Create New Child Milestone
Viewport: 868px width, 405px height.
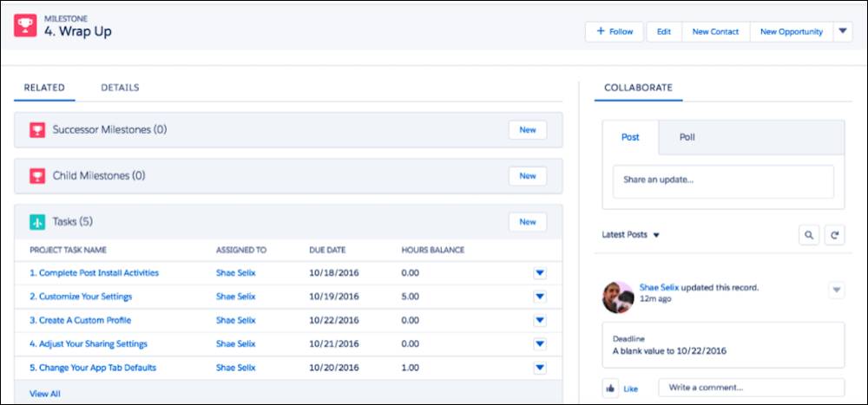click(528, 176)
